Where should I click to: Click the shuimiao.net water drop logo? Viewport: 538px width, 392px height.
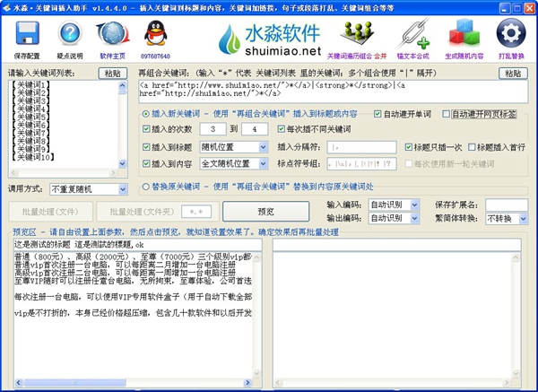(269, 39)
